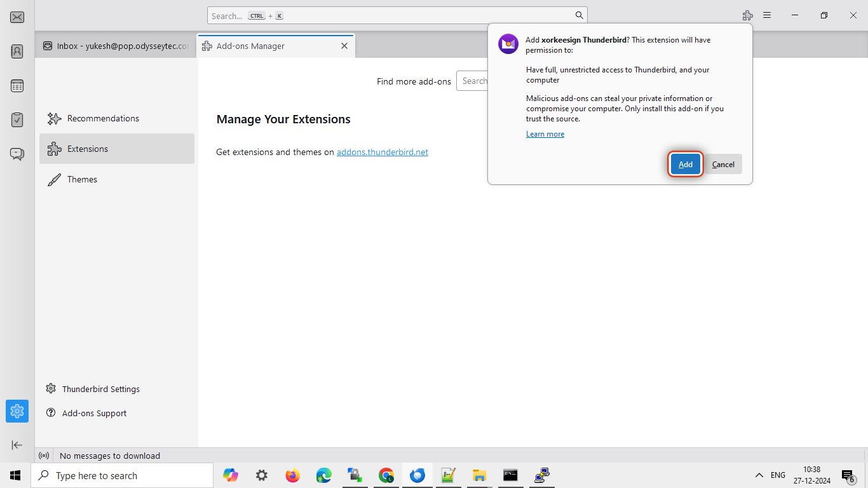Launch Copilot from the taskbar

tap(231, 475)
